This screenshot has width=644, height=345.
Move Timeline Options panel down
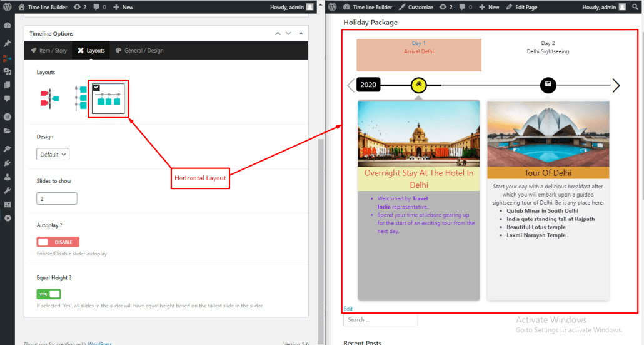pyautogui.click(x=288, y=33)
